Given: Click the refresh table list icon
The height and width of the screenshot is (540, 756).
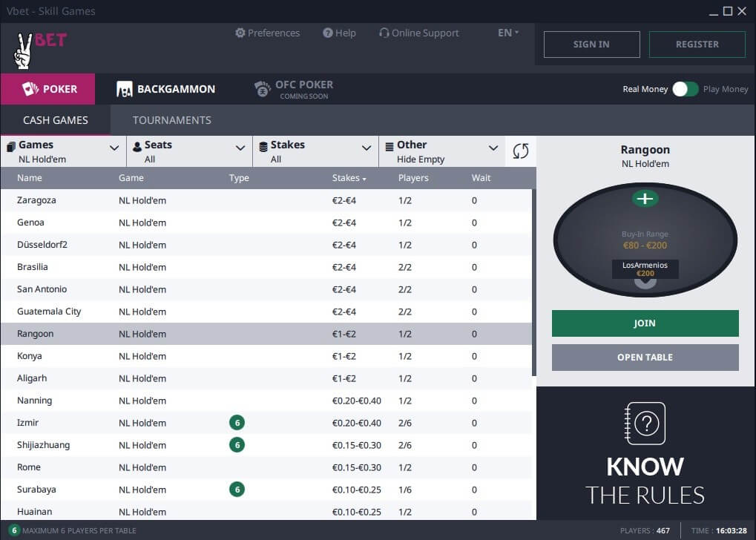Looking at the screenshot, I should [521, 151].
